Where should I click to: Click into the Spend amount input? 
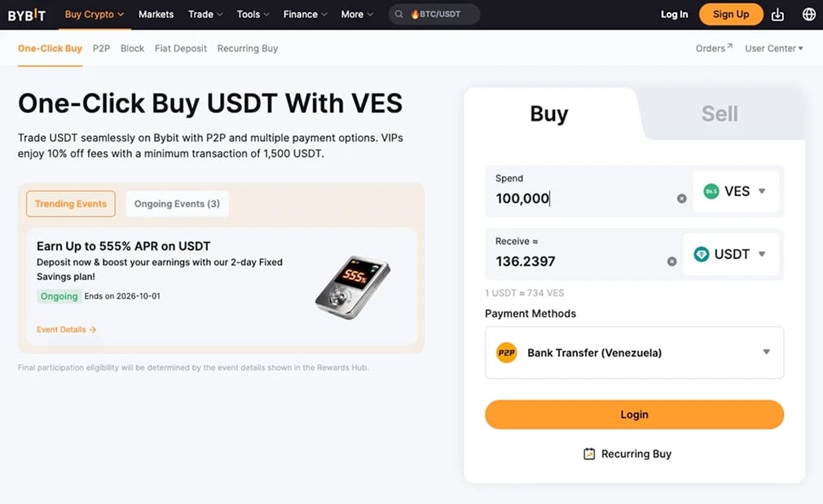point(583,198)
